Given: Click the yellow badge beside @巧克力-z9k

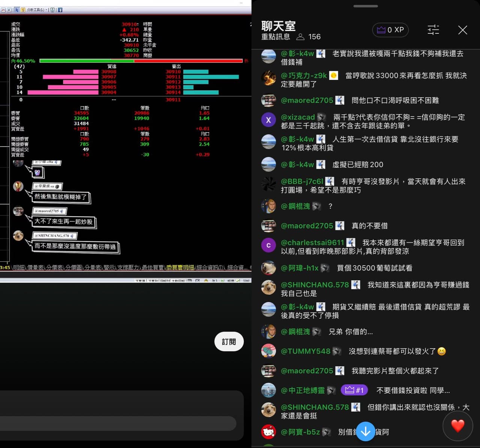Looking at the screenshot, I should (x=333, y=75).
